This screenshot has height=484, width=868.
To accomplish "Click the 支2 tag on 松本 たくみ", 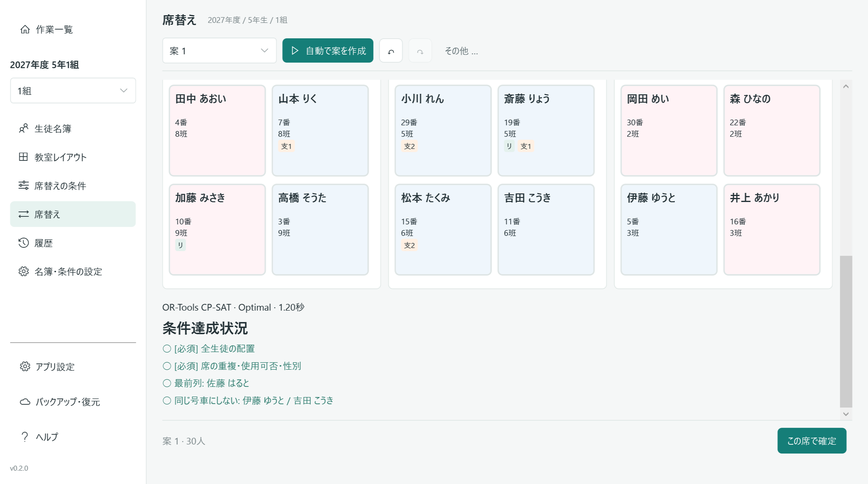I will pos(409,245).
